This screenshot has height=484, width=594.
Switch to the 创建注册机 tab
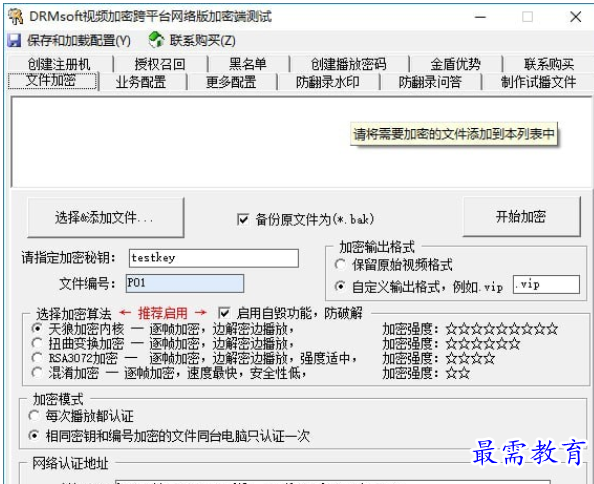tap(59, 64)
